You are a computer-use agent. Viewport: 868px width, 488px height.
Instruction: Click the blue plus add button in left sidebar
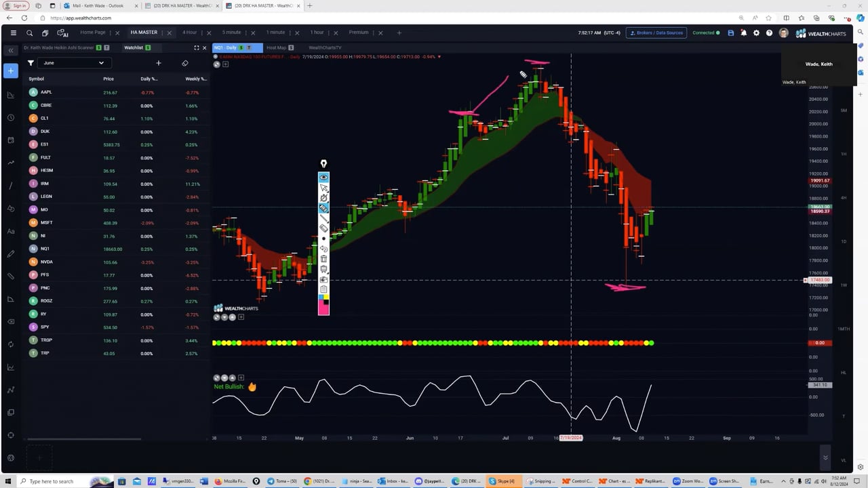(11, 71)
